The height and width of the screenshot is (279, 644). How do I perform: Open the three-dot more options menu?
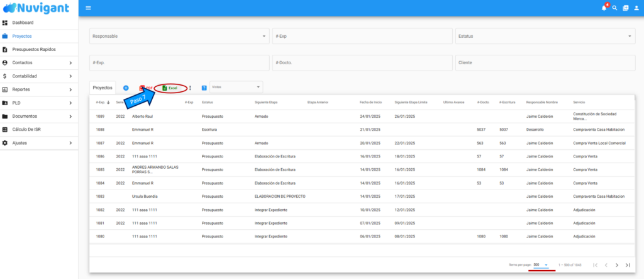[190, 88]
